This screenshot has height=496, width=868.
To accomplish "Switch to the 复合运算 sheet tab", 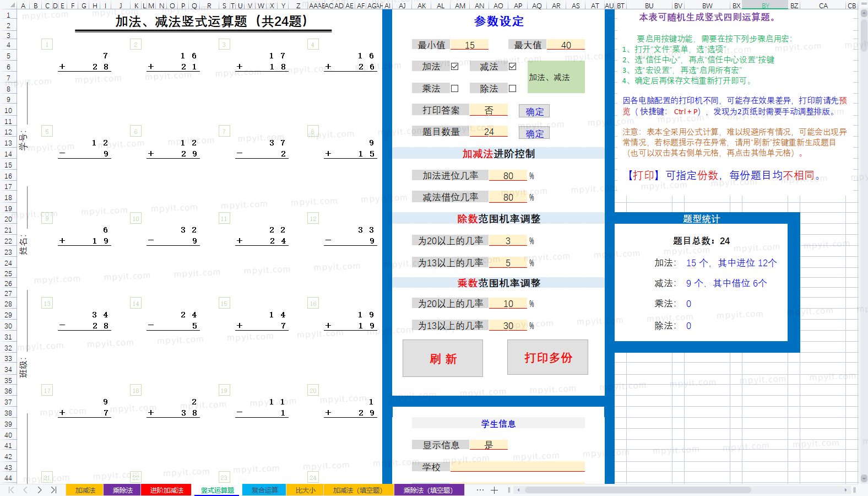I will 264,490.
